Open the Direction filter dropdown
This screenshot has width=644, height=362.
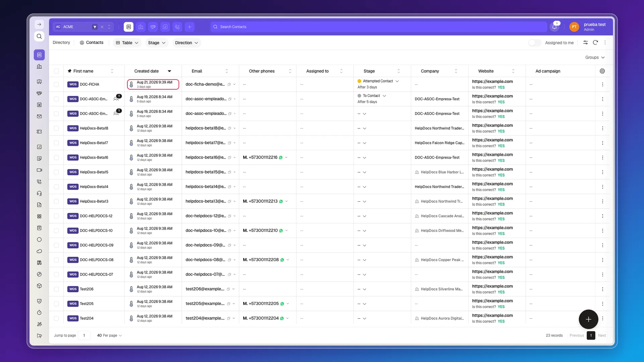click(186, 43)
